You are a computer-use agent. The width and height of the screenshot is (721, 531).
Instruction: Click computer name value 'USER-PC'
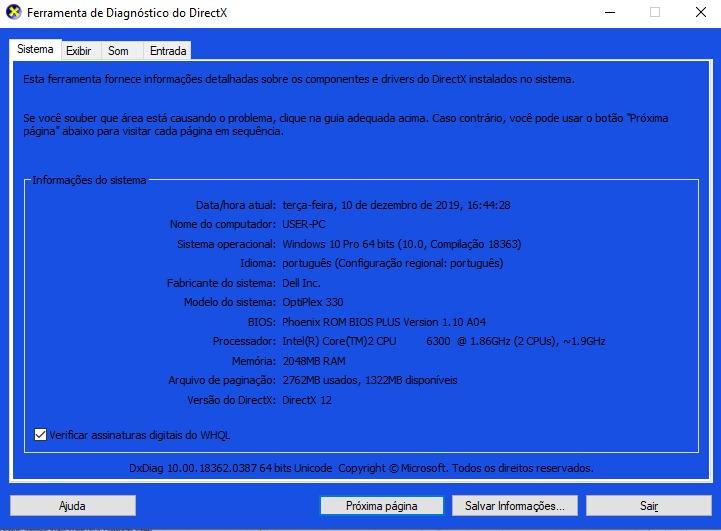point(303,224)
